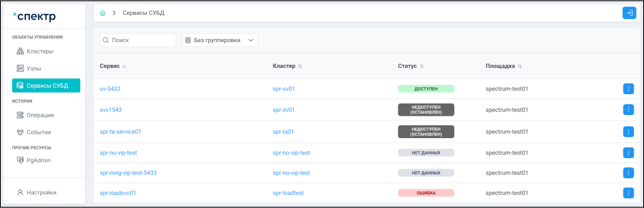Image resolution: width=644 pixels, height=208 pixels.
Task: Open three-dot menu for spr-ta-service01 row
Action: pyautogui.click(x=628, y=132)
